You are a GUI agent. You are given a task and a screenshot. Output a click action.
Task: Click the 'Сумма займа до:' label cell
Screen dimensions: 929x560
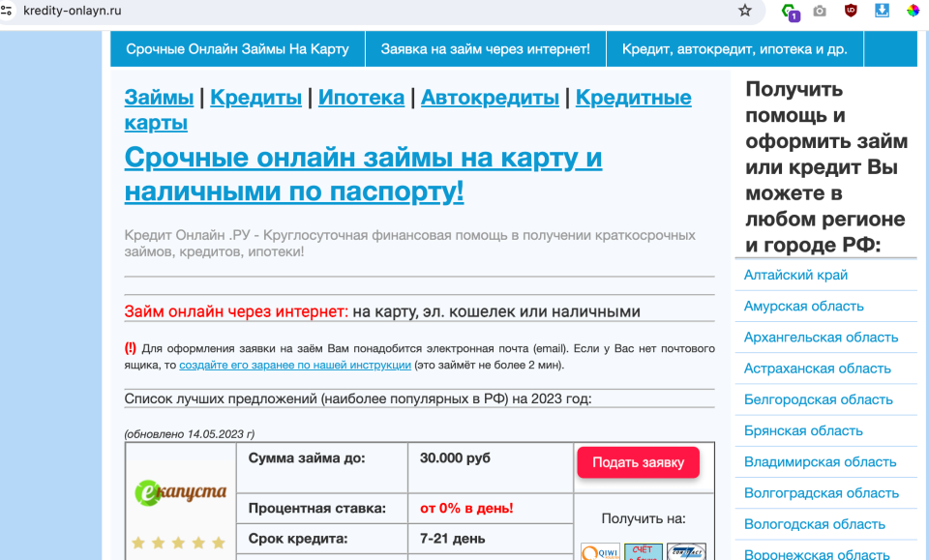tap(322, 468)
